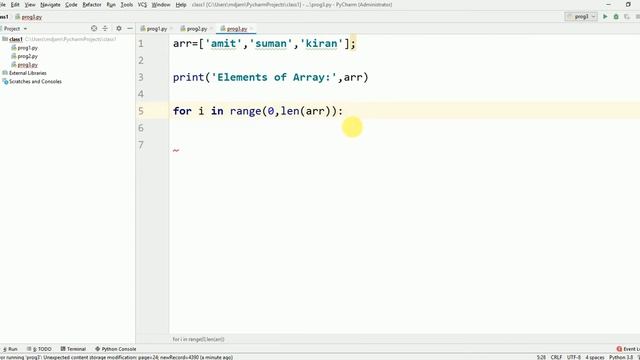Screen dimensions: 640x360
Task: Open the Help menu
Action: (181, 5)
